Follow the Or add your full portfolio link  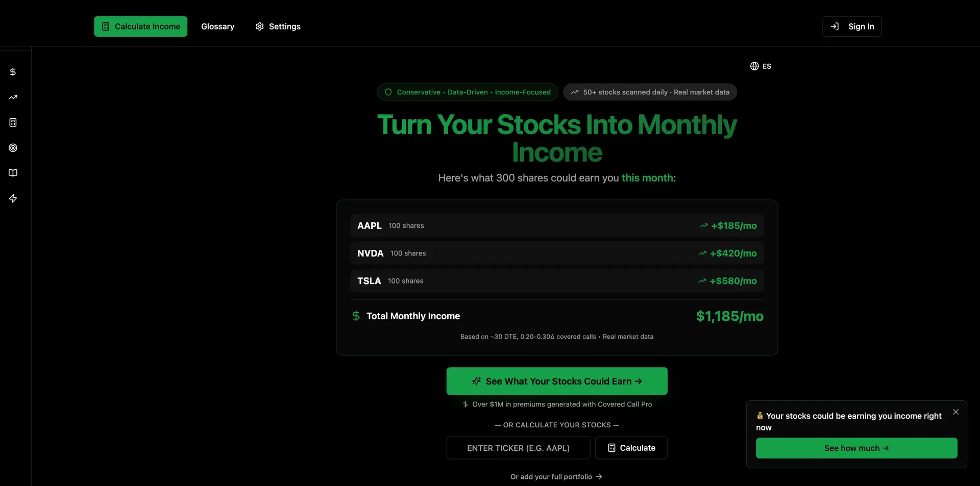click(x=556, y=477)
